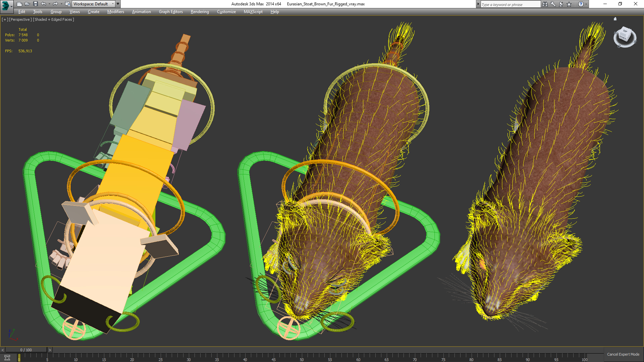Toggle Shaded + Edged Faces viewport label
The width and height of the screenshot is (644, 362).
point(53,19)
